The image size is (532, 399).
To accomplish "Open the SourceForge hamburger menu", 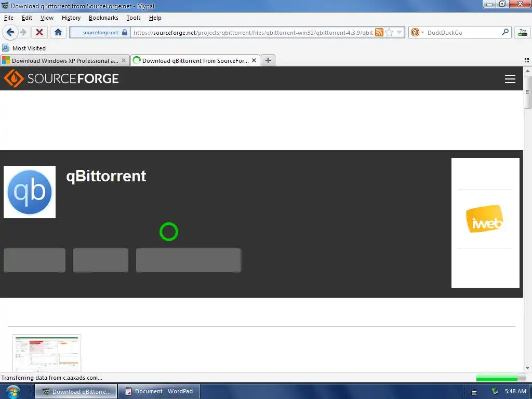I will click(510, 79).
